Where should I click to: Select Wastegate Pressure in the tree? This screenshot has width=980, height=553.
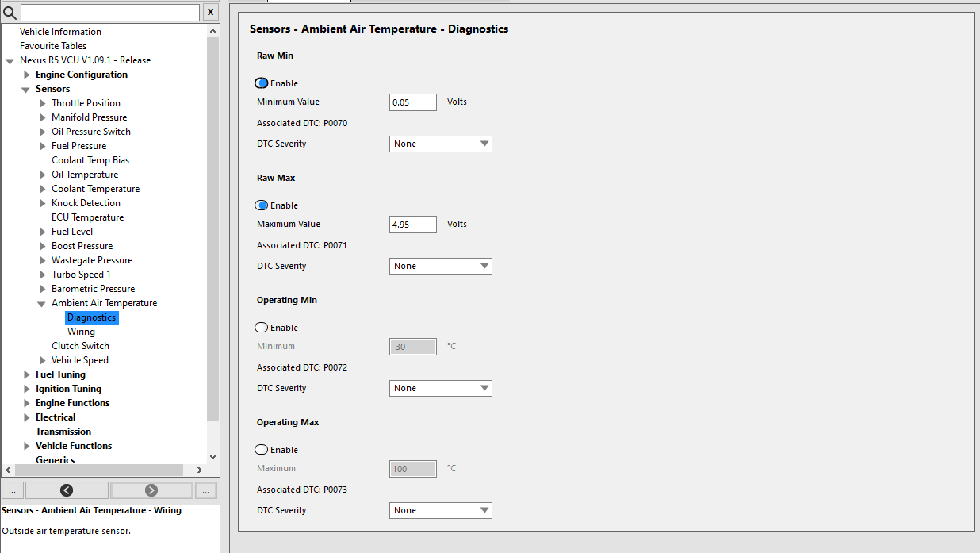click(x=92, y=260)
